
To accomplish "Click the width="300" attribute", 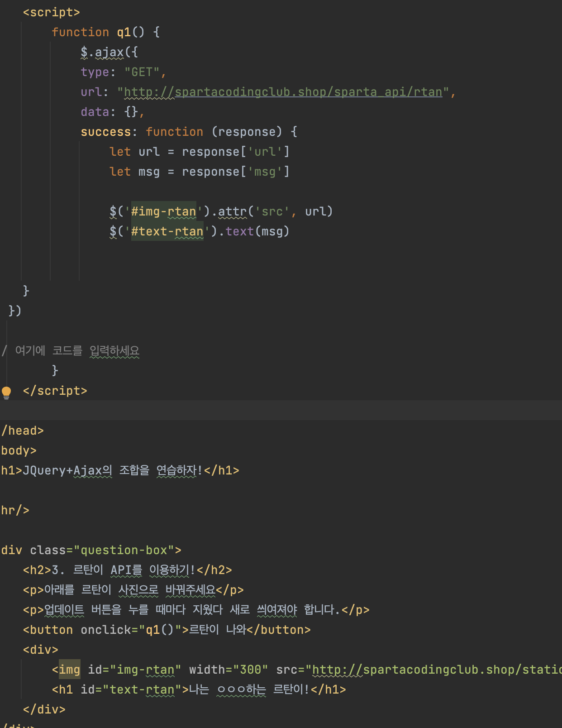I will (x=229, y=670).
